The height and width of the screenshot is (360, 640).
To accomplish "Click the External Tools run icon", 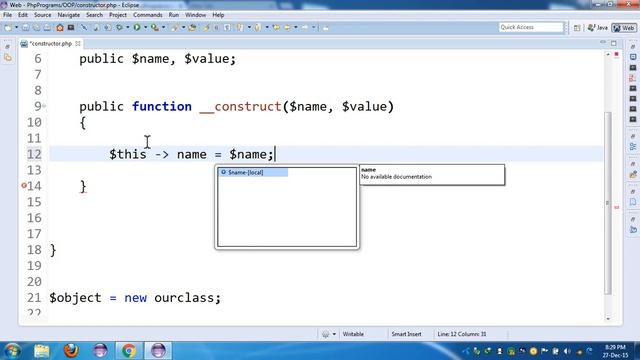I will point(155,27).
